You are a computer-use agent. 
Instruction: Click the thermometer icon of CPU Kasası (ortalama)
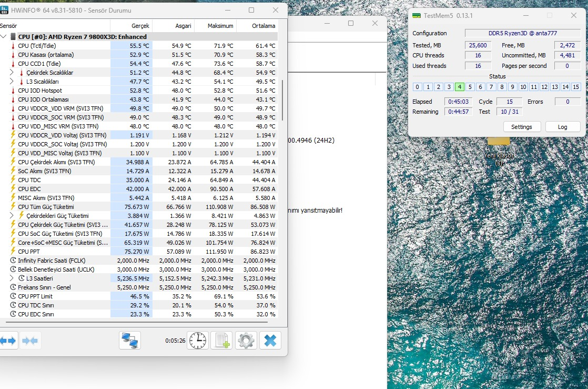tap(13, 54)
